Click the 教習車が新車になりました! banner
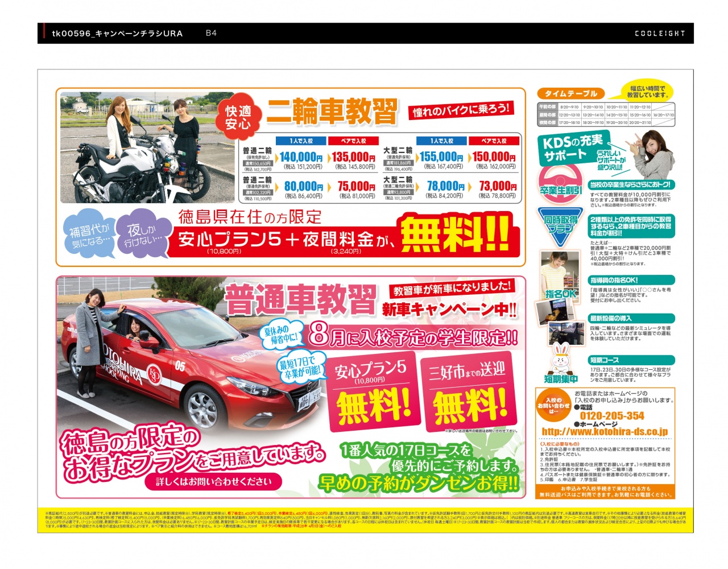Viewport: 728px width, 569px height. pyautogui.click(x=452, y=290)
